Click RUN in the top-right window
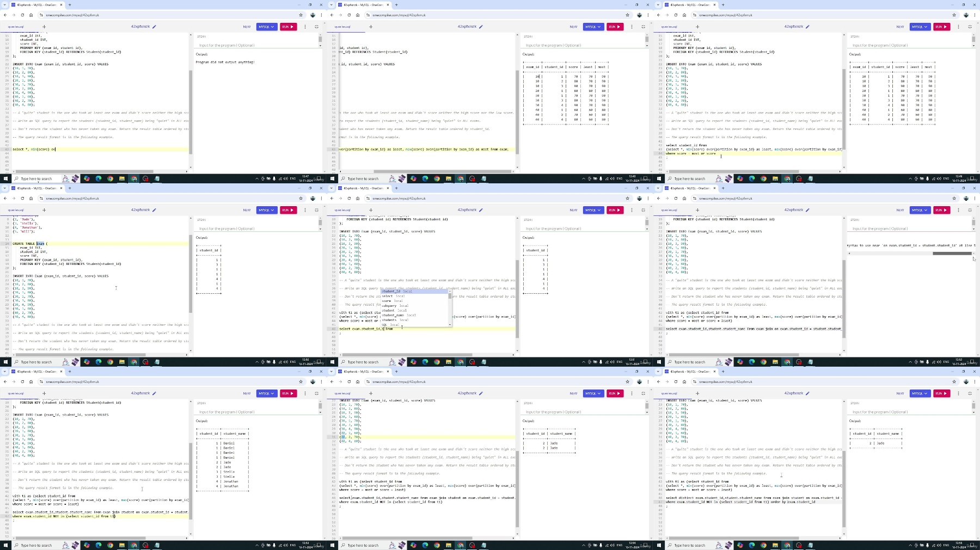Viewport: 980px width, 550px height. pos(941,27)
